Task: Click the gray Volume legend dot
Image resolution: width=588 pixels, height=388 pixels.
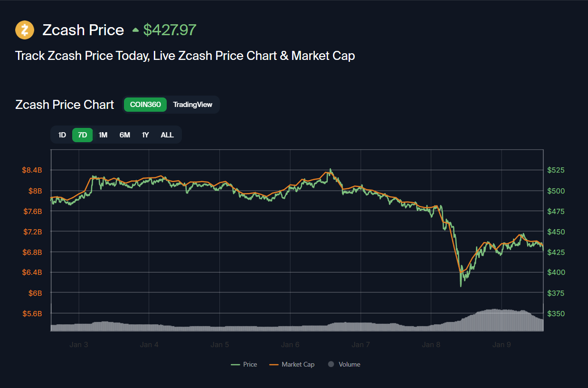Action: coord(331,364)
